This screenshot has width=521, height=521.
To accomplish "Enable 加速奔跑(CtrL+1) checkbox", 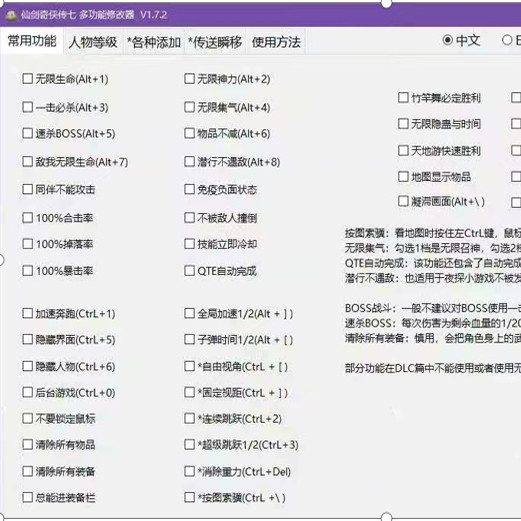I will coord(27,313).
